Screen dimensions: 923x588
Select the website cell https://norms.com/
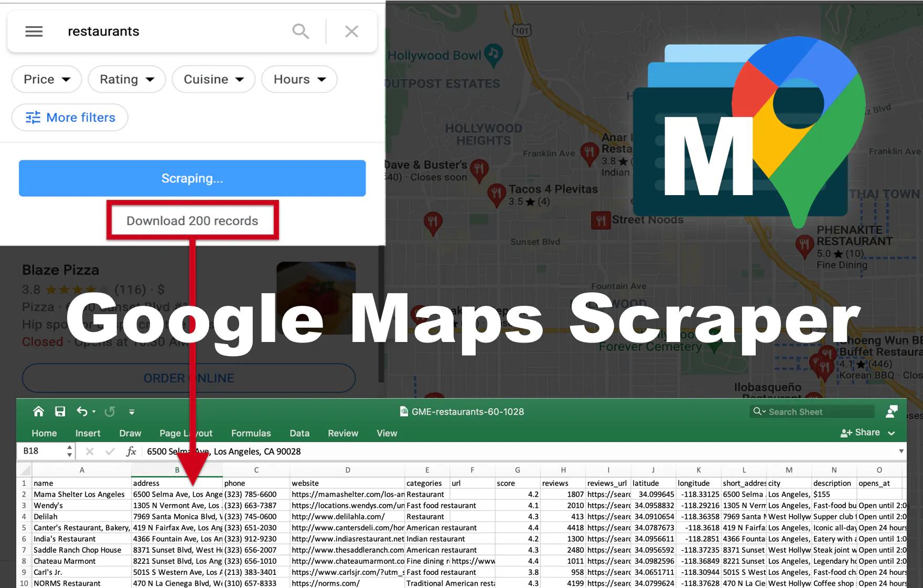pos(348,583)
